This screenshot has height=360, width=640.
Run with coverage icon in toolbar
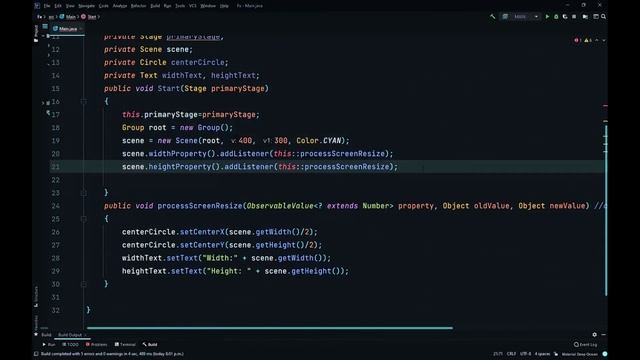(565, 17)
